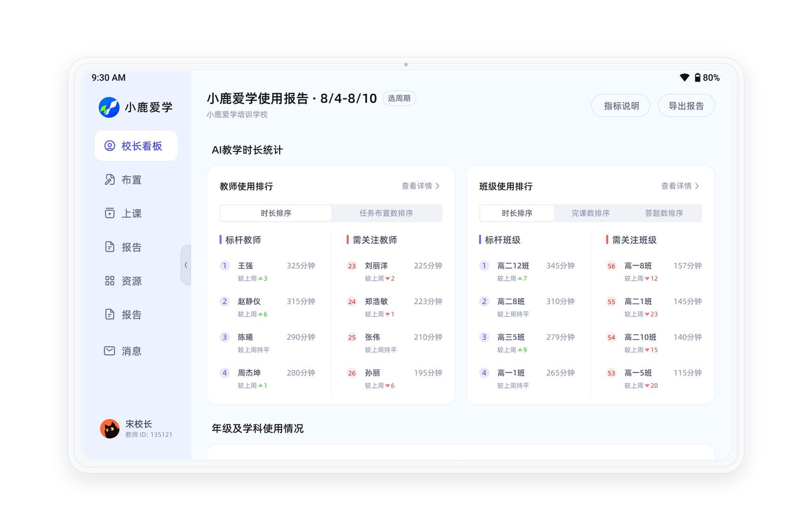812x523 pixels.
Task: Click the 157分钟 value for 高一8班
Action: point(687,266)
